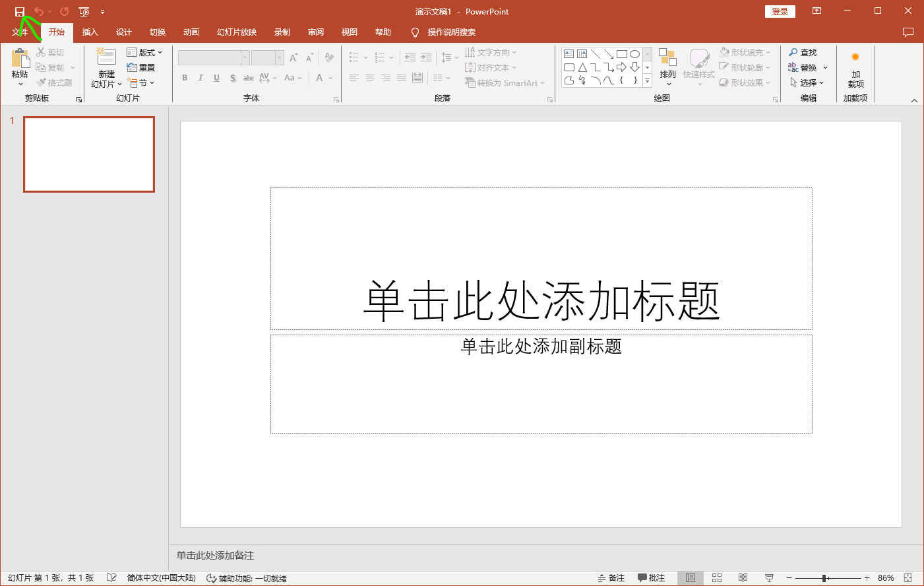Viewport: 924px width, 586px height.
Task: Switch to the 插入 ribbon tab
Action: coord(90,32)
